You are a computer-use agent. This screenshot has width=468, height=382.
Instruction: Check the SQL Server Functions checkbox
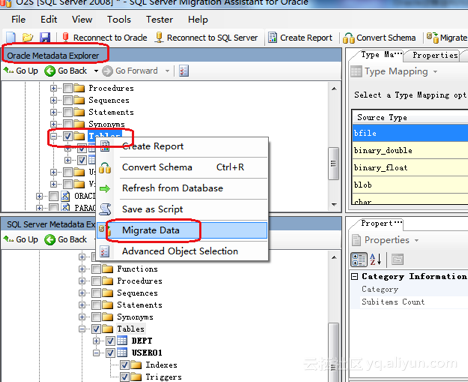[96, 269]
